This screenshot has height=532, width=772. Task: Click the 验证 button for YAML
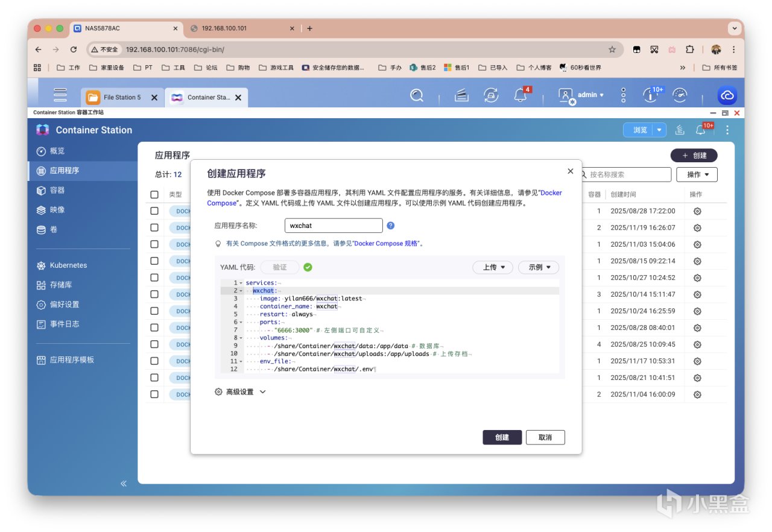[280, 267]
